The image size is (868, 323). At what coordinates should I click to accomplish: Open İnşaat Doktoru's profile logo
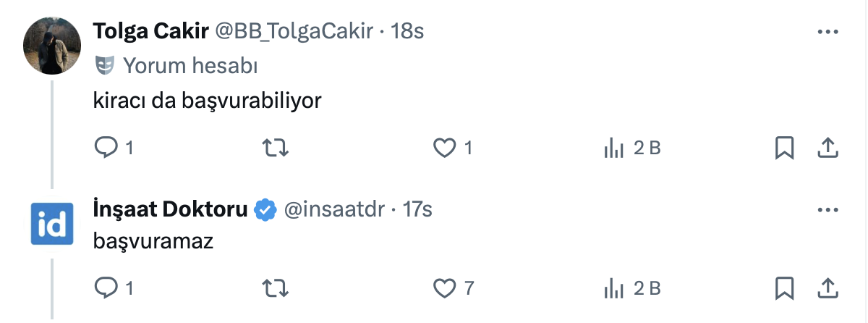51,223
